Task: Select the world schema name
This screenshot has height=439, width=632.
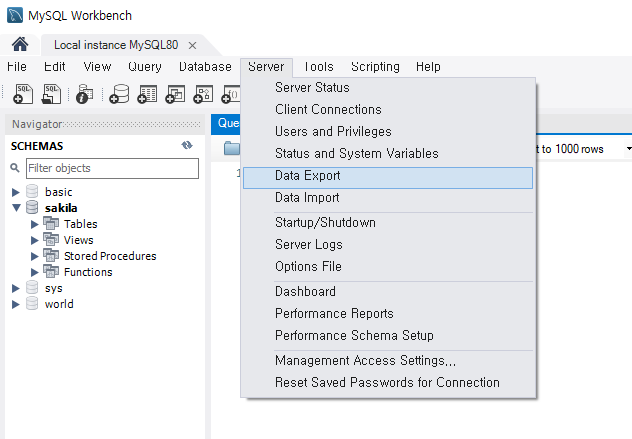Action: tap(59, 304)
